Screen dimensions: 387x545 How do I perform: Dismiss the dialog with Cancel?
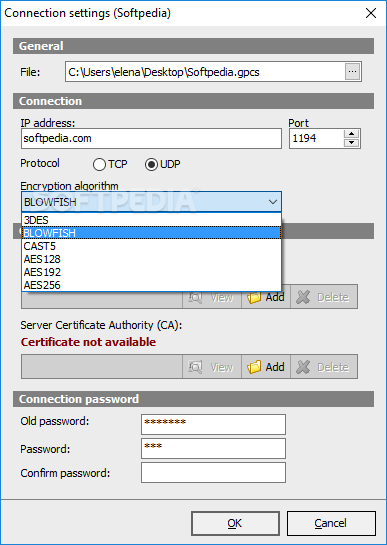(331, 523)
